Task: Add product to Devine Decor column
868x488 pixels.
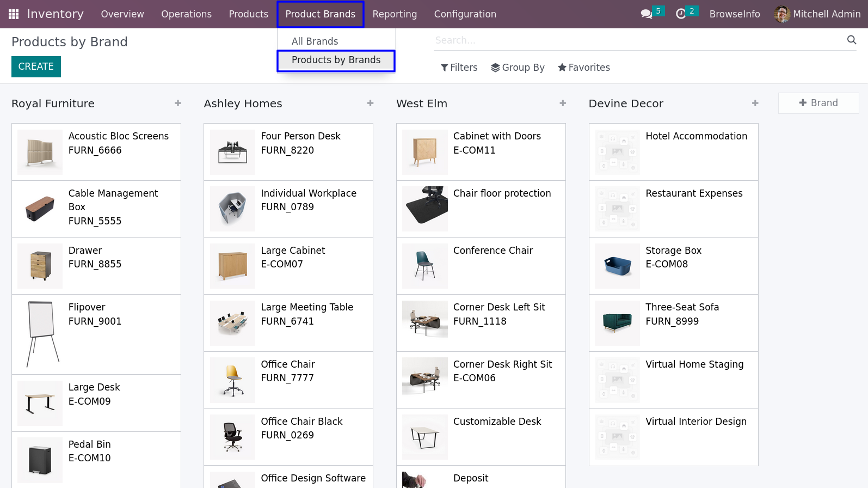Action: click(x=755, y=103)
